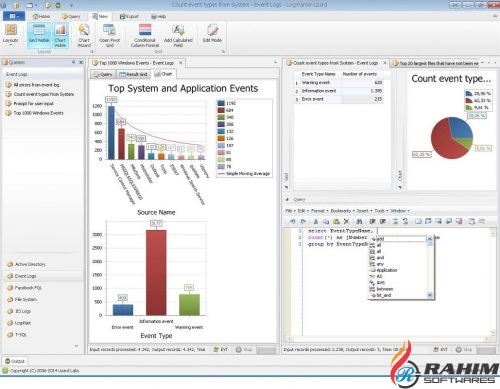Switch to the Query ribbon tab
This screenshot has height=389, width=500.
pyautogui.click(x=71, y=16)
